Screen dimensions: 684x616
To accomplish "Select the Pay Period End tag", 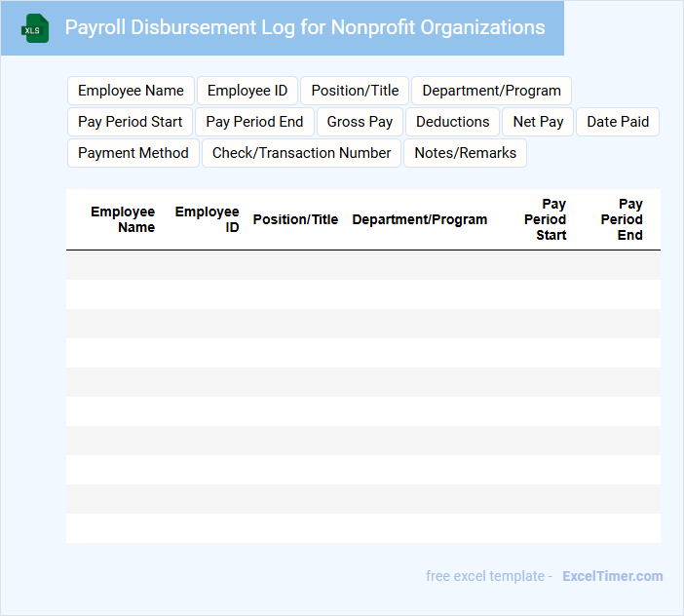I will [254, 122].
